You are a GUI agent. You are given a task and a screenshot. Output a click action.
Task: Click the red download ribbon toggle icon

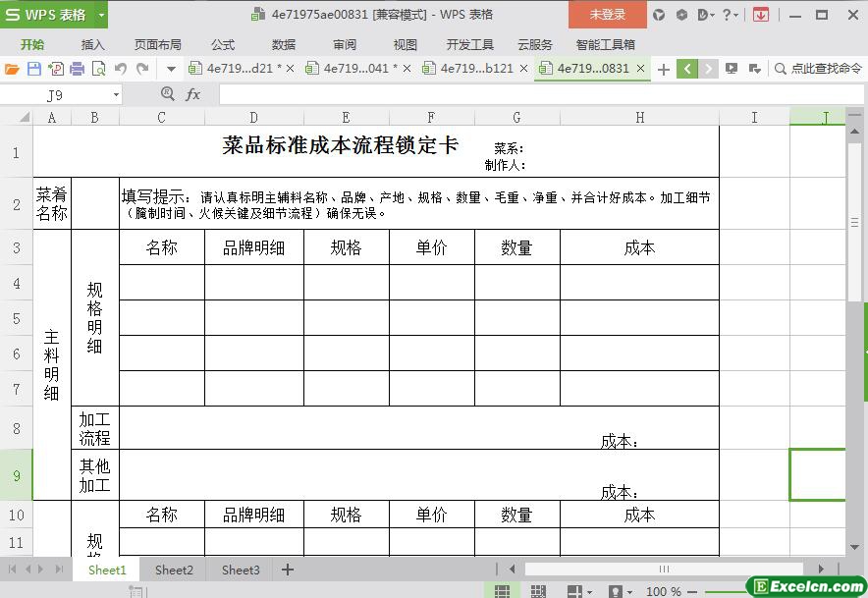tap(761, 15)
